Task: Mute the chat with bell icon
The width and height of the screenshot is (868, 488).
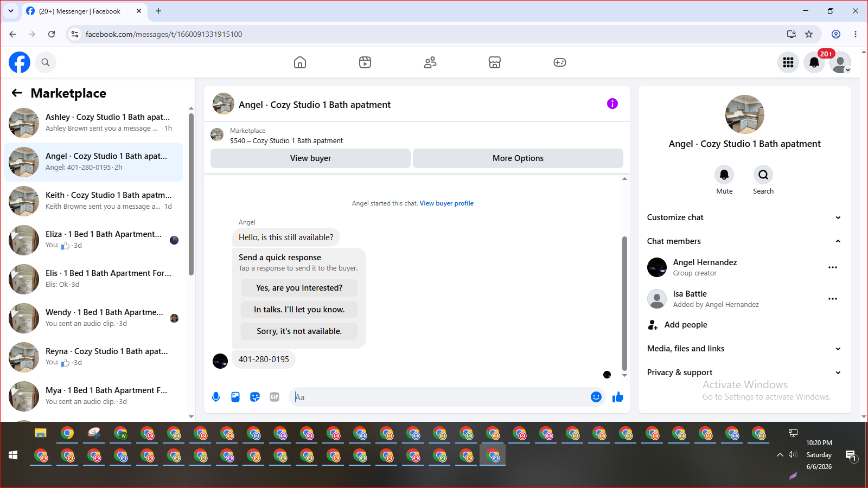Action: pyautogui.click(x=724, y=175)
